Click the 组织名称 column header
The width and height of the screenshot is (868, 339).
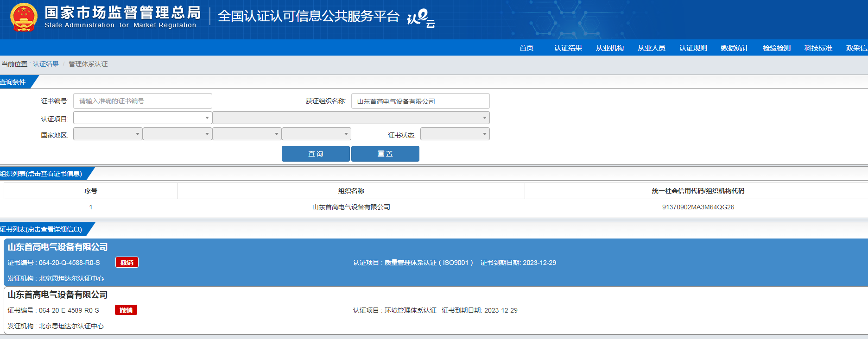pyautogui.click(x=351, y=191)
